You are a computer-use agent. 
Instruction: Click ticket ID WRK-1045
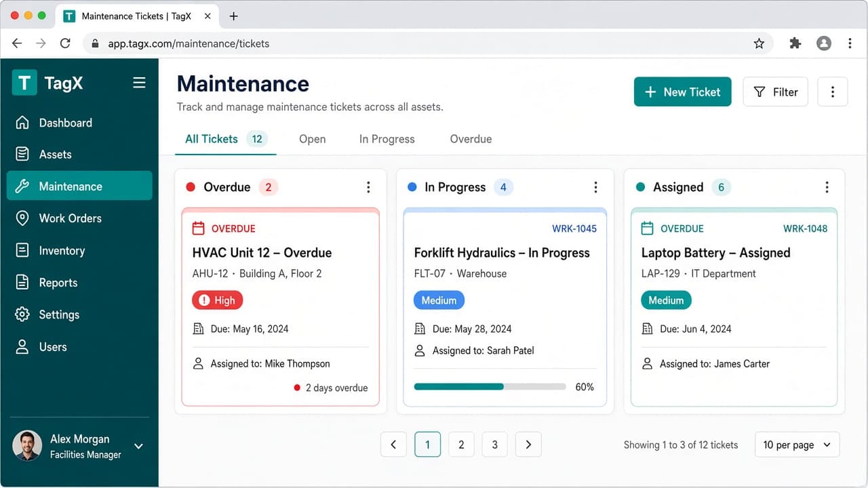(x=574, y=228)
